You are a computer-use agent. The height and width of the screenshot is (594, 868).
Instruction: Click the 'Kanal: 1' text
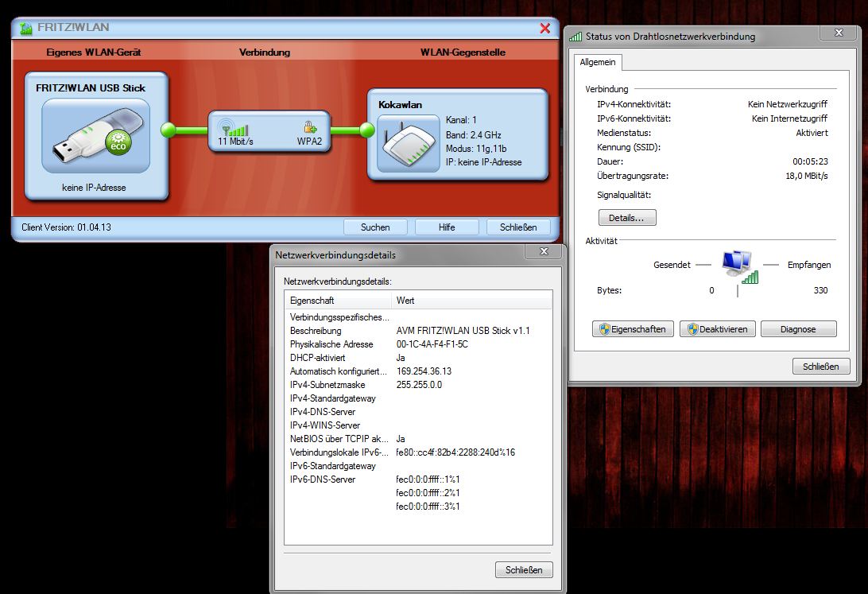point(461,119)
